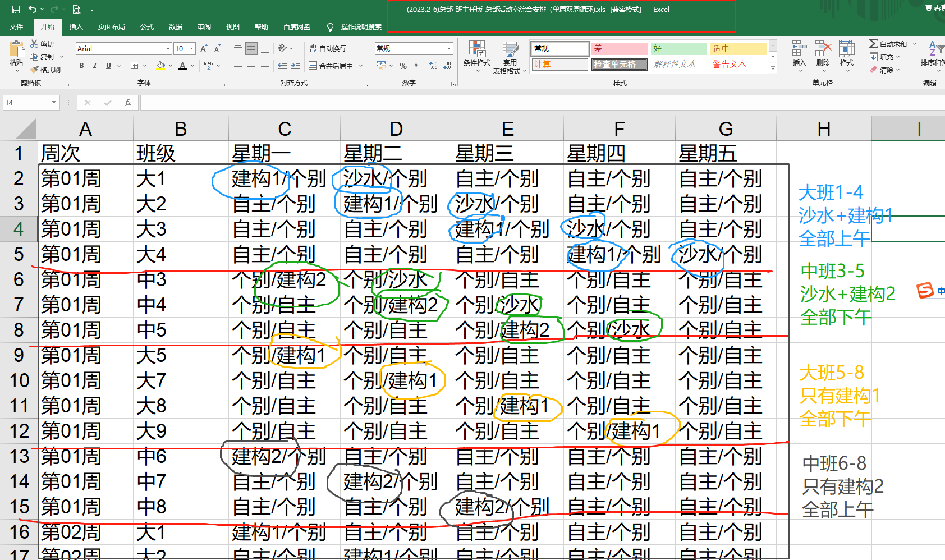Click the formula bar input field
The height and width of the screenshot is (560, 945).
[542, 103]
